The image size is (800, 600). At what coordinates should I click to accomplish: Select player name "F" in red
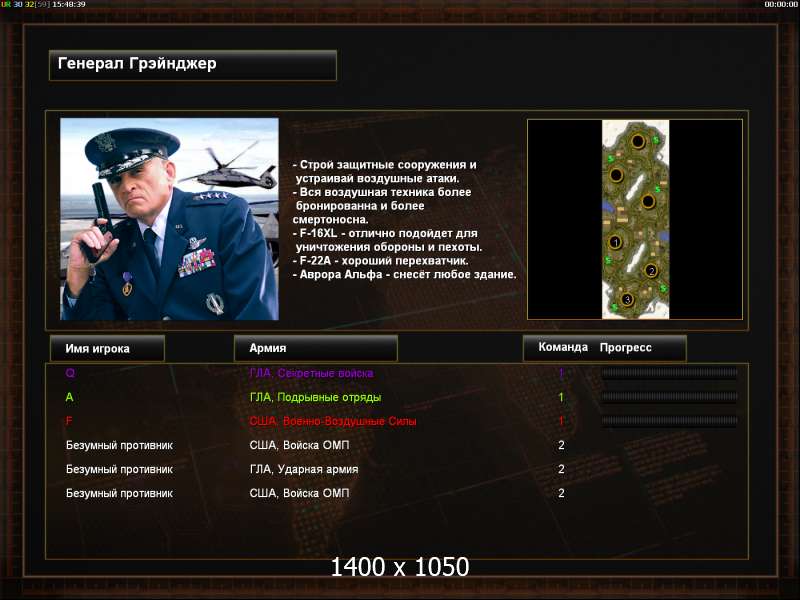pyautogui.click(x=69, y=421)
